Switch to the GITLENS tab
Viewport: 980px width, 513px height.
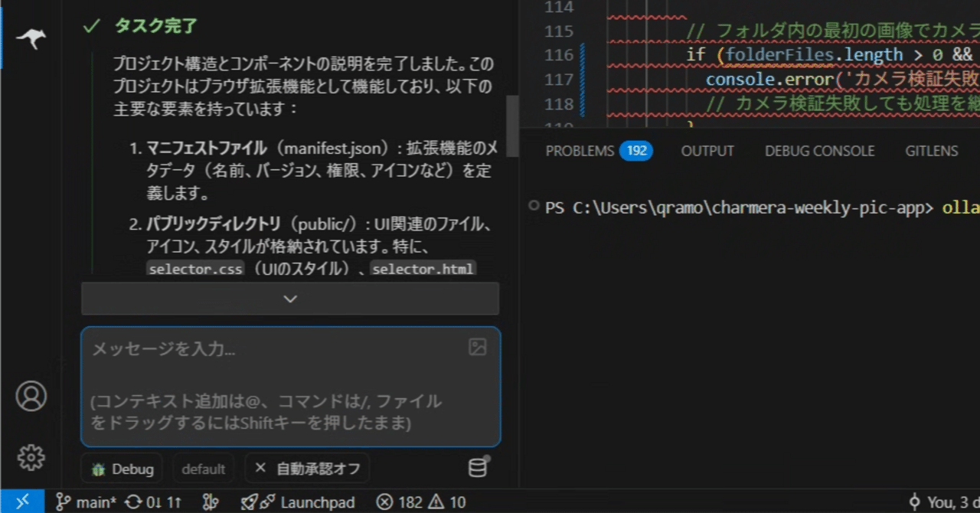pyautogui.click(x=931, y=151)
